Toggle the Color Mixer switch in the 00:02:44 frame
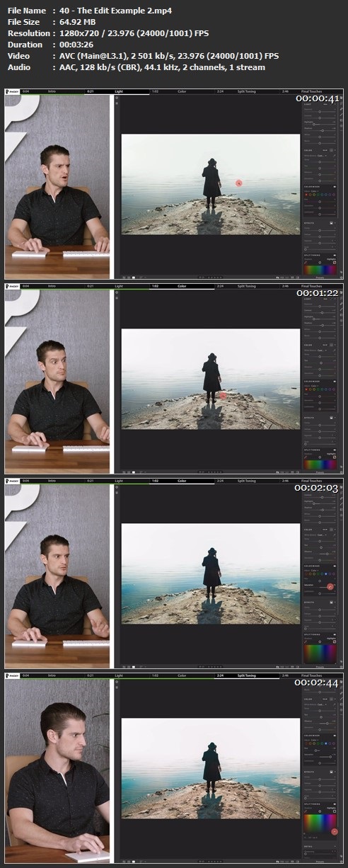Image resolution: width=348 pixels, height=868 pixels. (x=335, y=736)
